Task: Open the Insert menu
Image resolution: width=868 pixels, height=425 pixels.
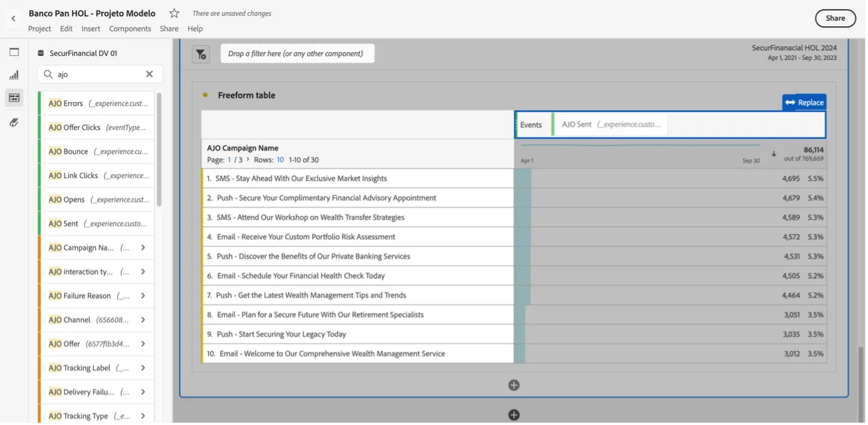Action: click(x=91, y=29)
